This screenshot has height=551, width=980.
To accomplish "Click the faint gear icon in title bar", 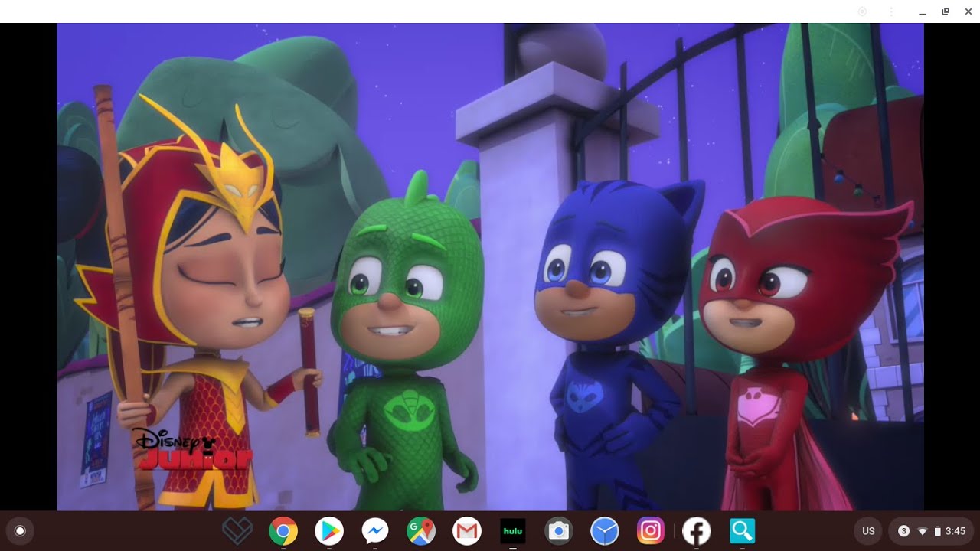I will pos(862,11).
